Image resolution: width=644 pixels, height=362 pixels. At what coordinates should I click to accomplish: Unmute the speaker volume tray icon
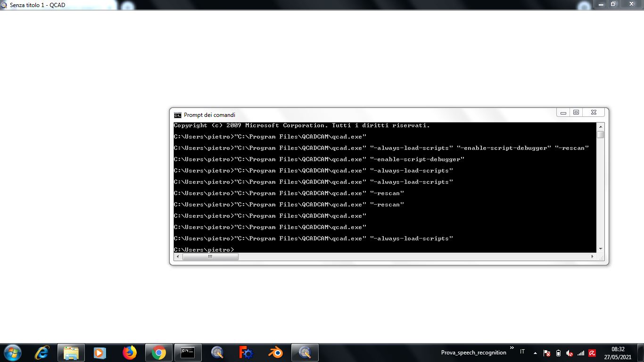[570, 353]
